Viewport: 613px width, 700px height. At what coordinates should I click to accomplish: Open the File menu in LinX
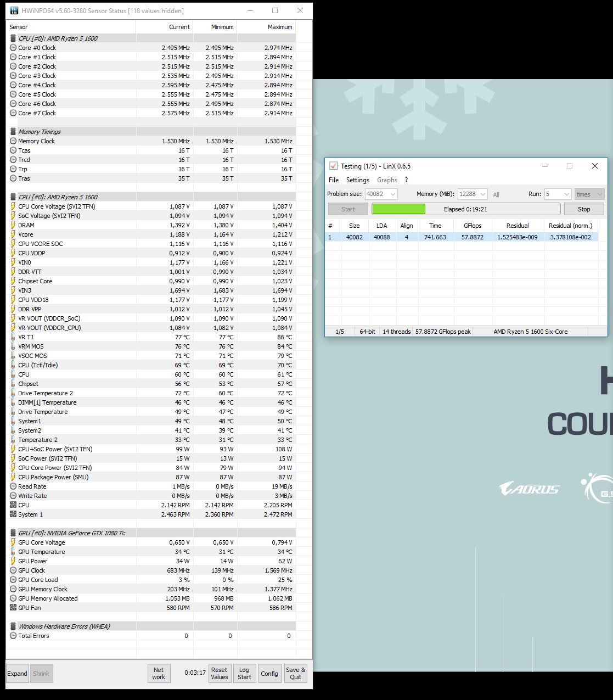334,180
